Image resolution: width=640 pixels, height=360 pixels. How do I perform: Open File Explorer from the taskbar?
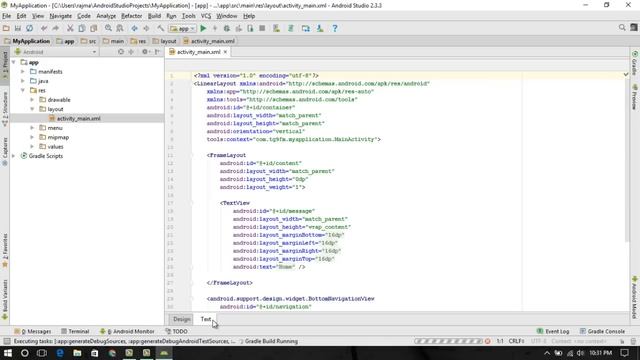pos(77,353)
